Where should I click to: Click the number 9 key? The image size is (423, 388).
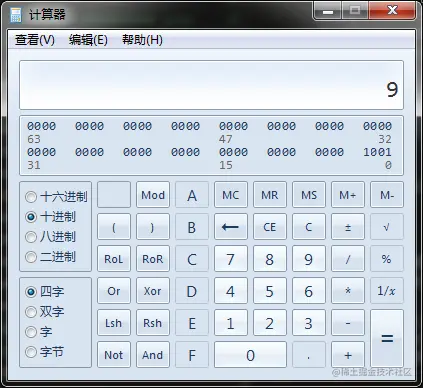[x=309, y=259]
